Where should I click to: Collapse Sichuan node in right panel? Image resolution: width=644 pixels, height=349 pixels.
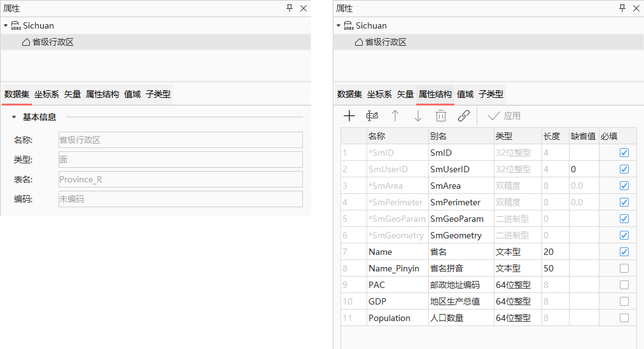(x=339, y=26)
